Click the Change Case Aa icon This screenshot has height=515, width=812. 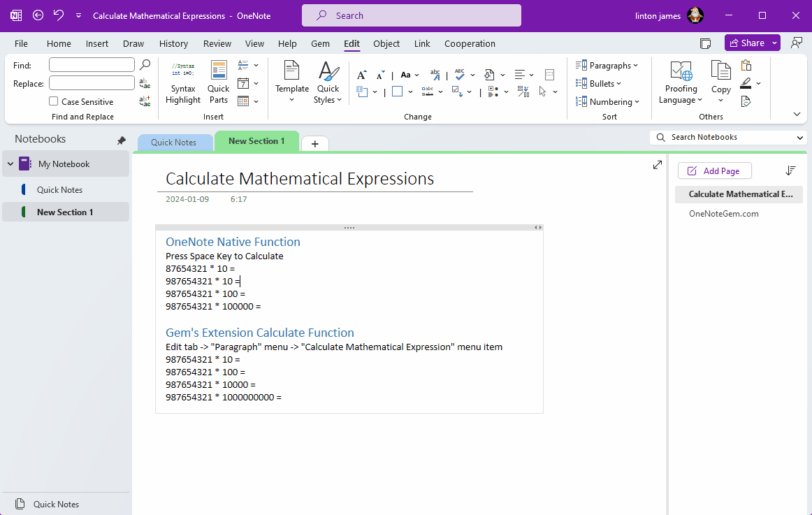point(405,75)
